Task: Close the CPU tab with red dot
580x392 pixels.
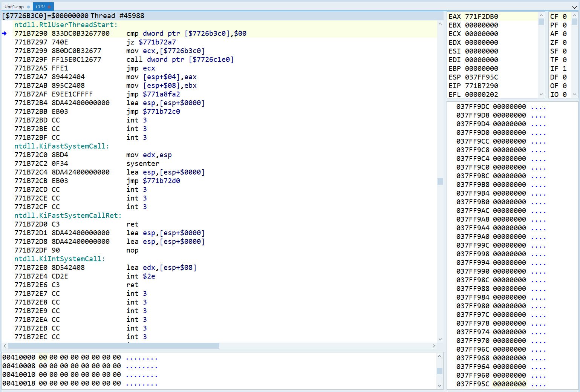Action: pos(49,7)
